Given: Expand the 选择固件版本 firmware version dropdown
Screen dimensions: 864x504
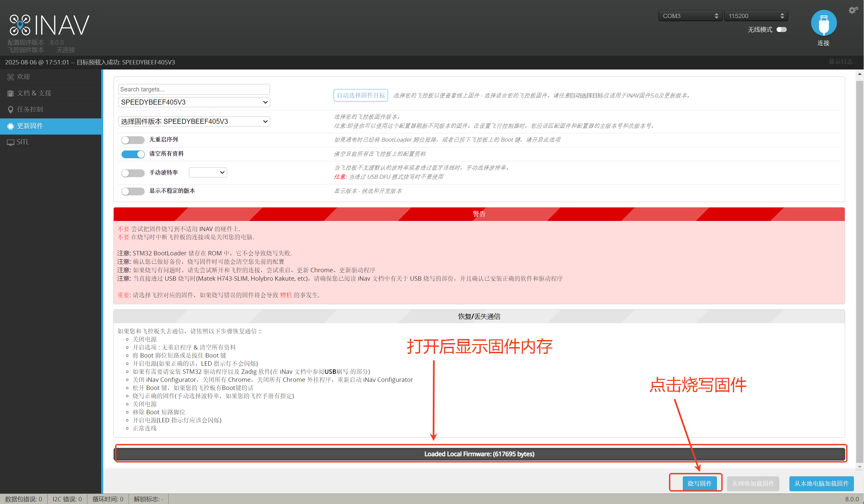Looking at the screenshot, I should tap(194, 121).
